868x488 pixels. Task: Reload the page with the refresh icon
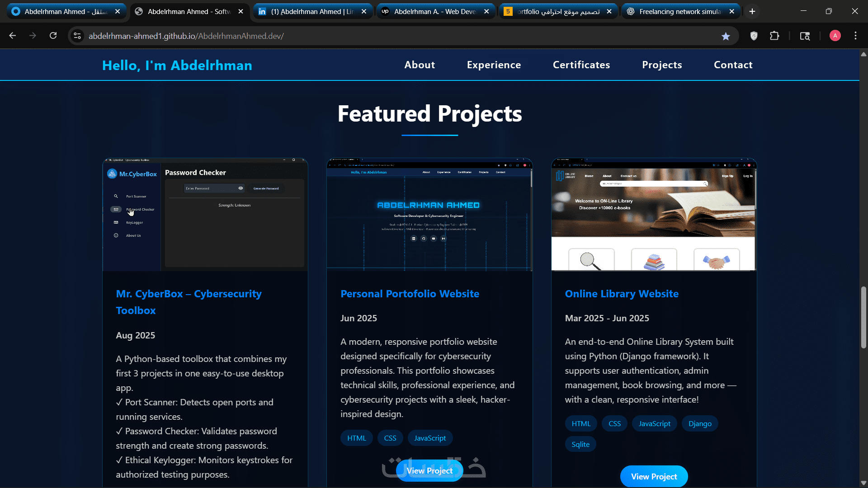point(53,36)
